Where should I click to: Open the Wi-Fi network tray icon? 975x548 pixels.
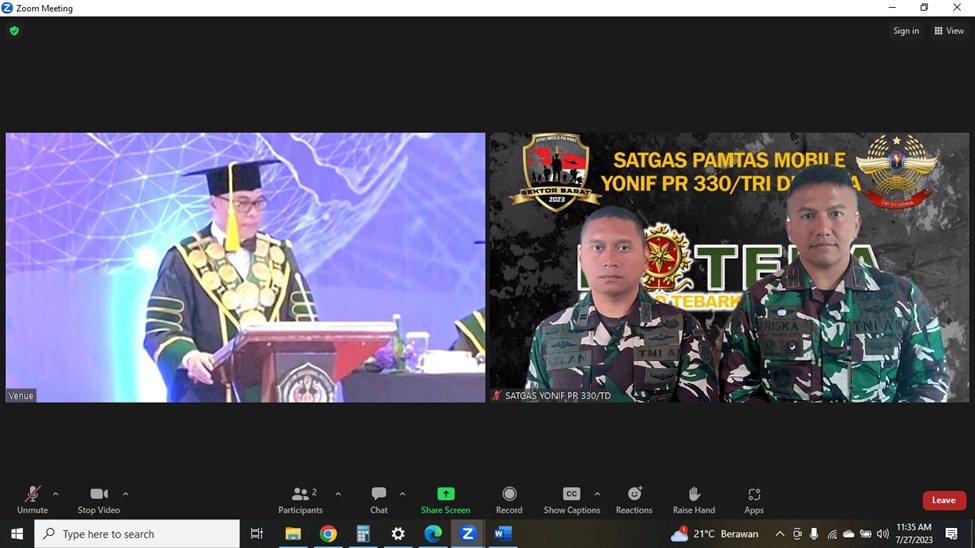[x=831, y=534]
